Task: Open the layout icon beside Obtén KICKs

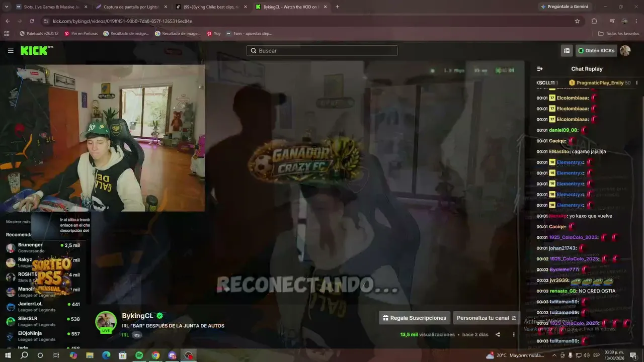Action: (567, 51)
